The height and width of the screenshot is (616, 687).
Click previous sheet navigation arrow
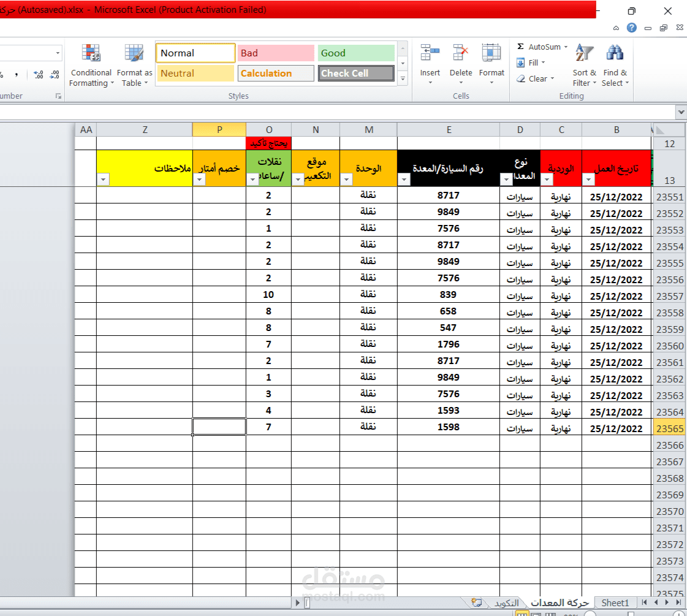(656, 603)
